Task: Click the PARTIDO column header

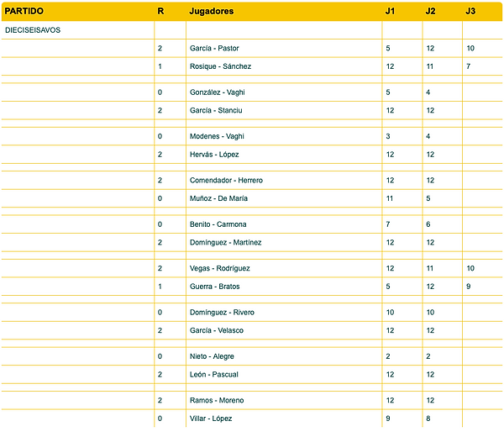Action: click(24, 12)
